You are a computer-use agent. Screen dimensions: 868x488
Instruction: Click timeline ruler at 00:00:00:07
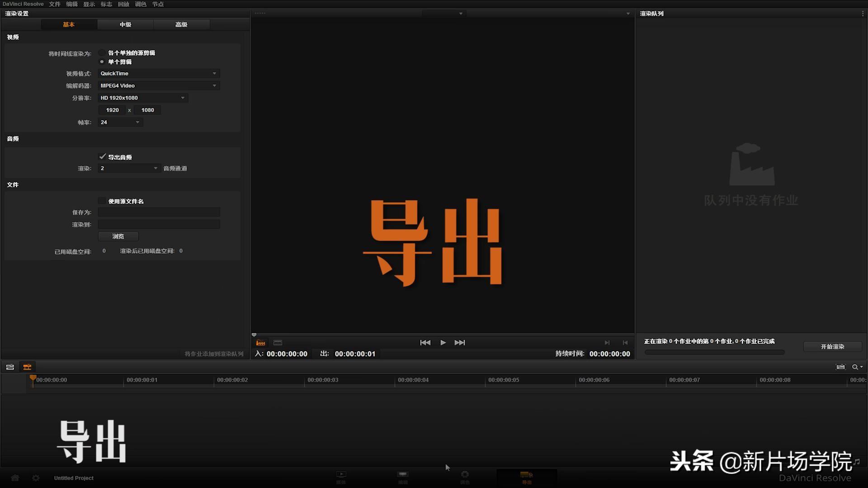tap(684, 380)
